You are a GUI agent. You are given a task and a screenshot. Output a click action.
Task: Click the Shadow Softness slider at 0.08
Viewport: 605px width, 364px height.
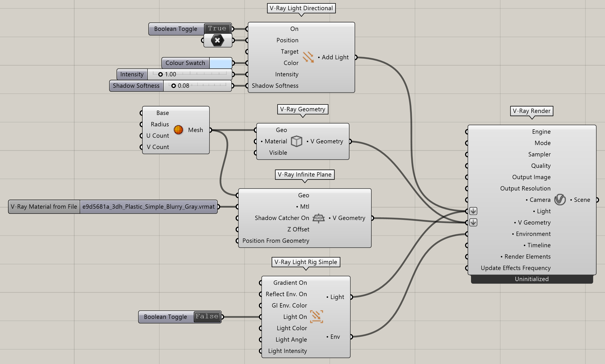tap(197, 86)
